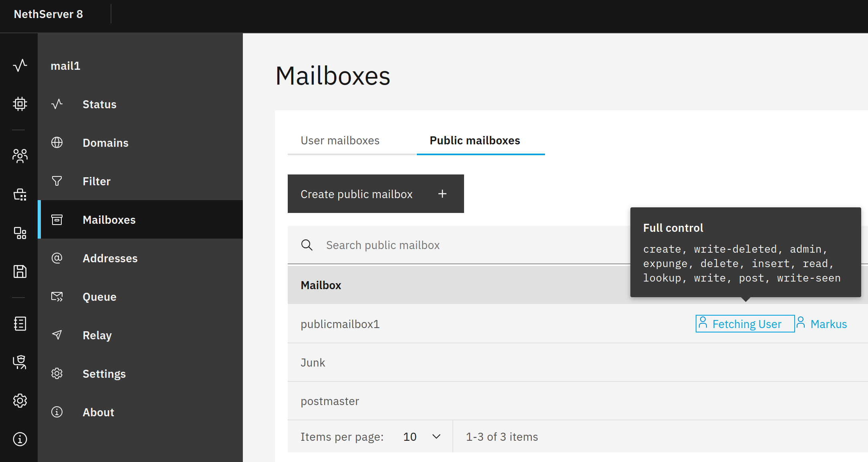Click the cluster Settings gear in left rail

point(20,400)
